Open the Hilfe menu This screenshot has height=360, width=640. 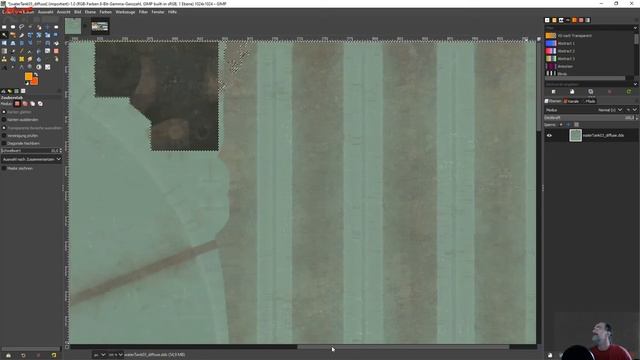pos(172,12)
